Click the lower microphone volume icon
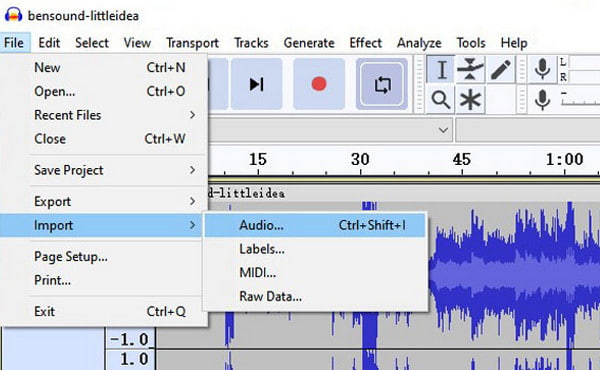The height and width of the screenshot is (370, 600). point(542,100)
